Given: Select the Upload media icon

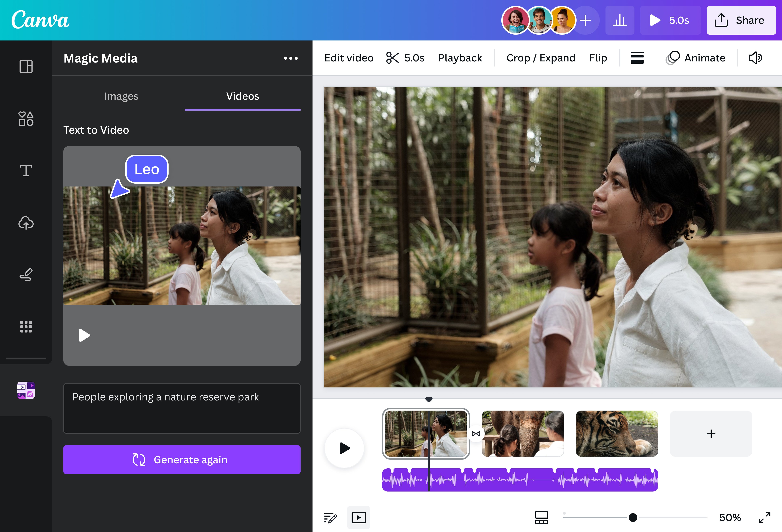Looking at the screenshot, I should (x=26, y=223).
